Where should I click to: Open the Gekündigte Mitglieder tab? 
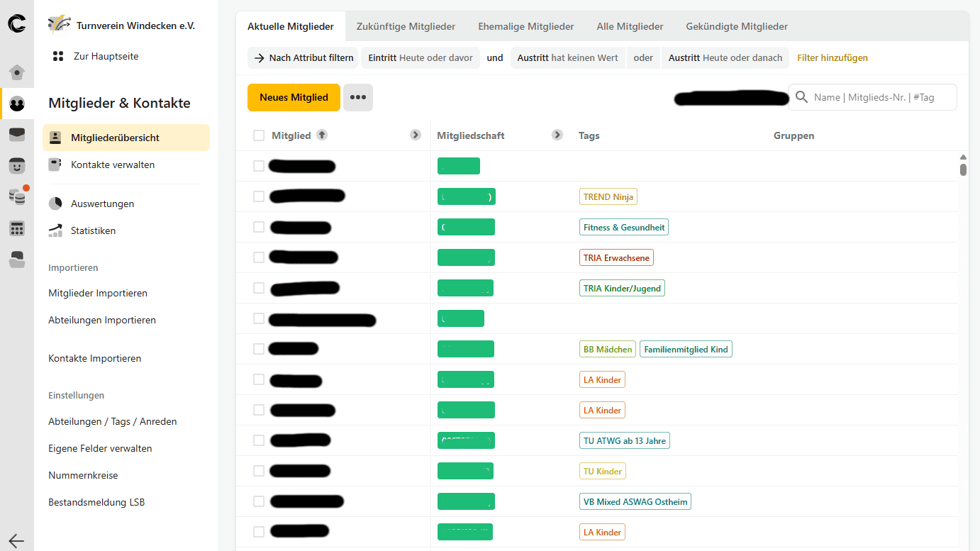point(737,26)
